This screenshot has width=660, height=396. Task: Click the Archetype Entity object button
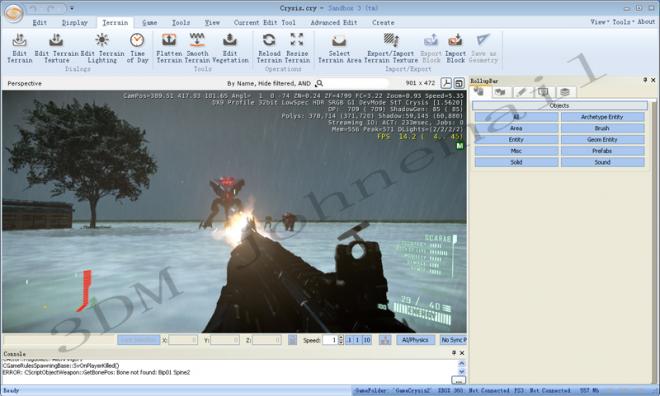point(602,117)
